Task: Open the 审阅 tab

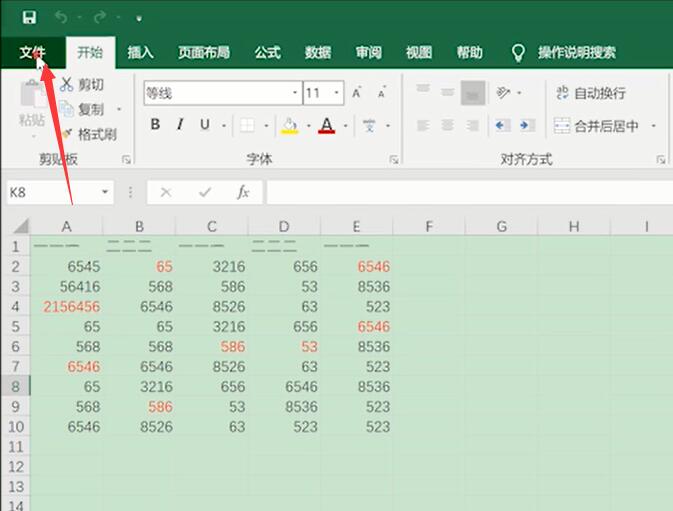Action: 369,53
